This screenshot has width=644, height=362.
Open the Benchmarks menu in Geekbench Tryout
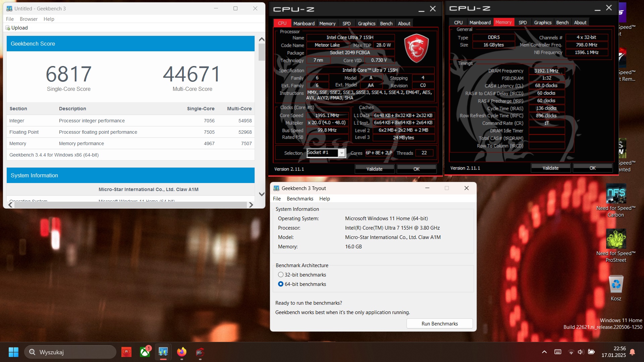(x=300, y=199)
